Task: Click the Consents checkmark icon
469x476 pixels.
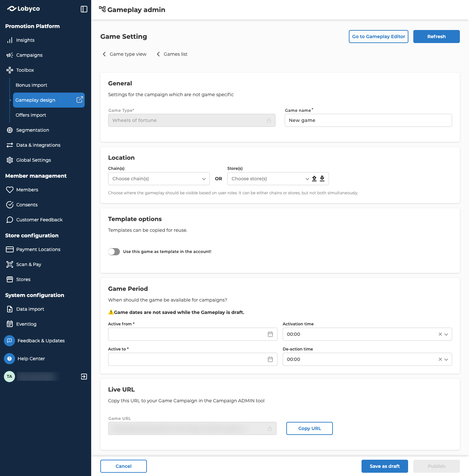Action: (x=10, y=205)
